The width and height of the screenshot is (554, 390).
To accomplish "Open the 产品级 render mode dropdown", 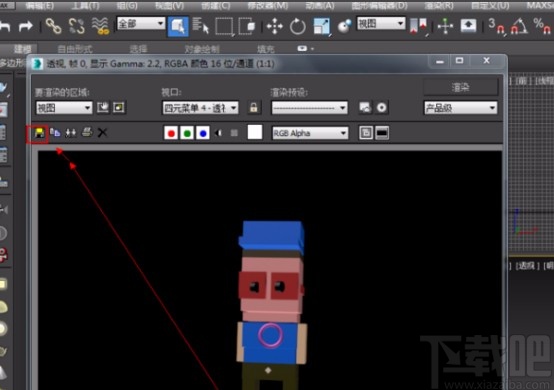I will point(460,108).
